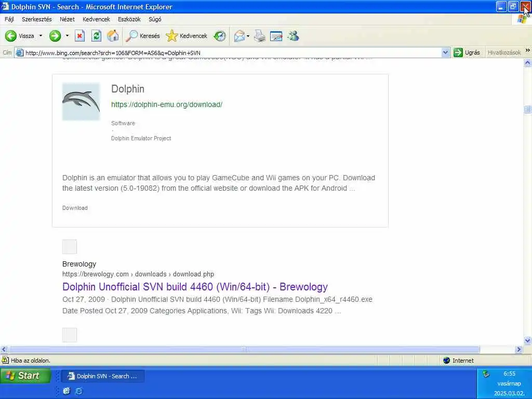Image resolution: width=532 pixels, height=399 pixels.
Task: Click the page icon in the address bar
Action: pyautogui.click(x=20, y=52)
